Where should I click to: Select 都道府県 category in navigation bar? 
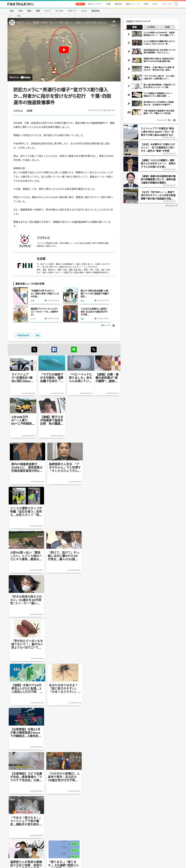coord(95,11)
